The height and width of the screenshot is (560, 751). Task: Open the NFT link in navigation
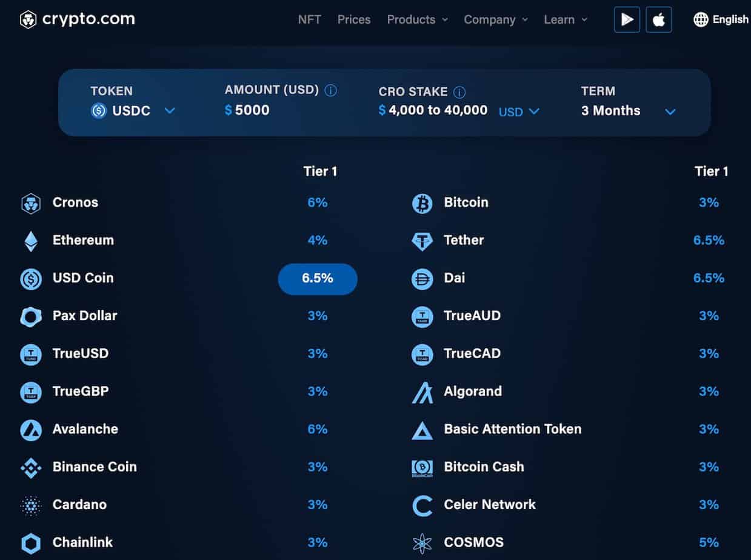(x=310, y=19)
